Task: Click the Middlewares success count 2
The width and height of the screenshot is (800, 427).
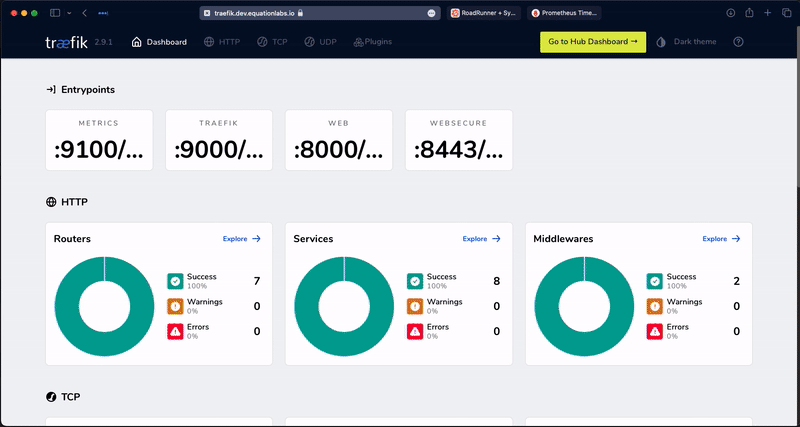Action: (x=737, y=281)
